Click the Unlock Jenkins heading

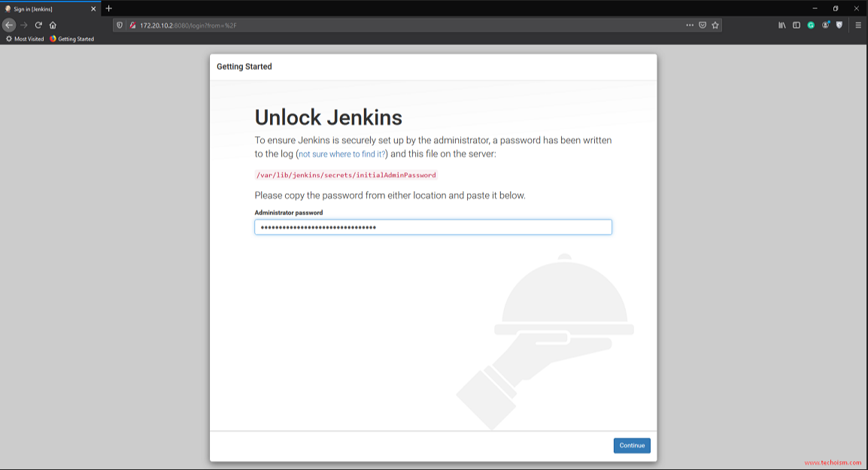328,117
